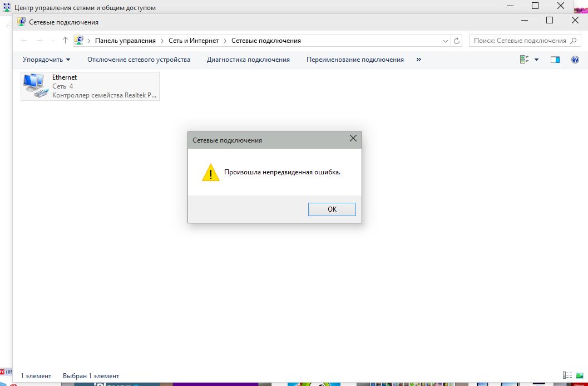Open the view options dropdown arrow
The width and height of the screenshot is (588, 386).
coord(537,60)
